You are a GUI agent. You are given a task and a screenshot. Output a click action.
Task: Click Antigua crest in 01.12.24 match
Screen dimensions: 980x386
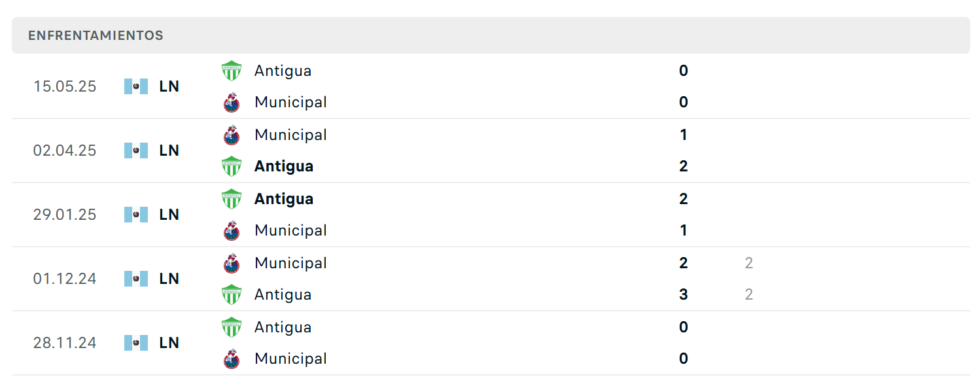click(232, 294)
